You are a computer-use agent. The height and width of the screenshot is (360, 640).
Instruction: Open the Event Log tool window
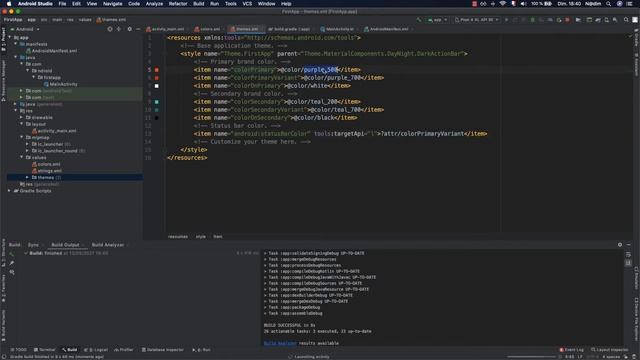pos(571,350)
